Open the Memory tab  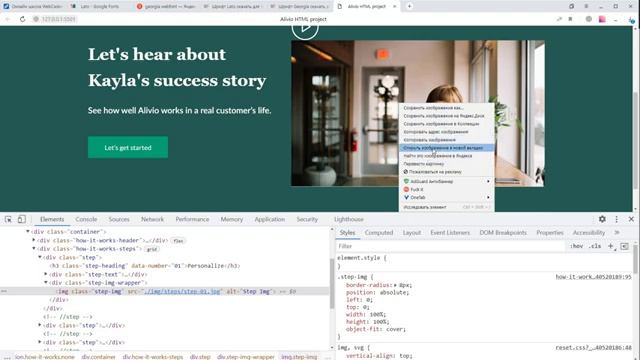231,219
